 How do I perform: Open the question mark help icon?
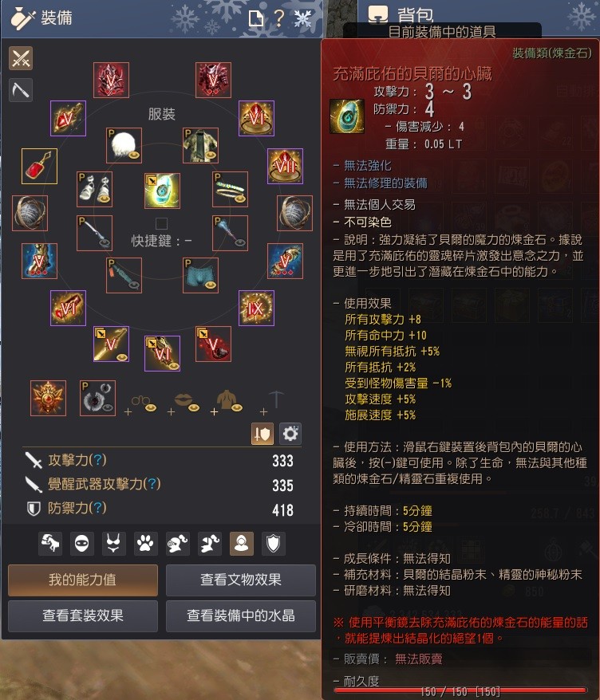[278, 19]
